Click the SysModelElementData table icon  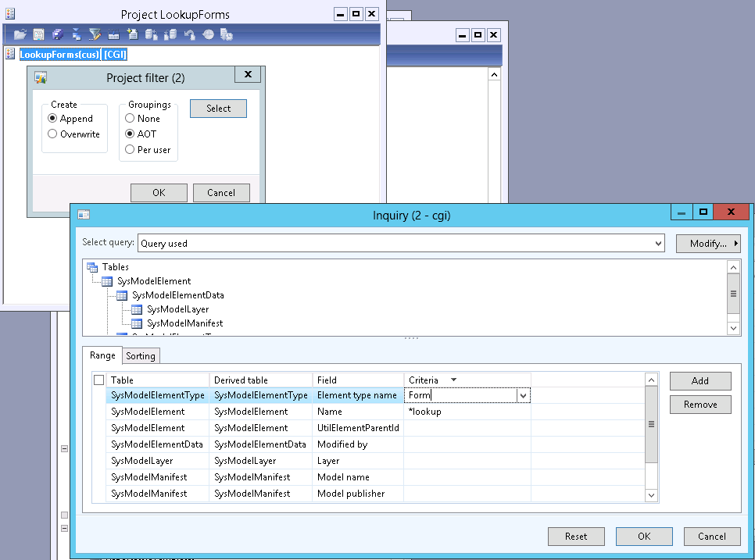[x=122, y=295]
